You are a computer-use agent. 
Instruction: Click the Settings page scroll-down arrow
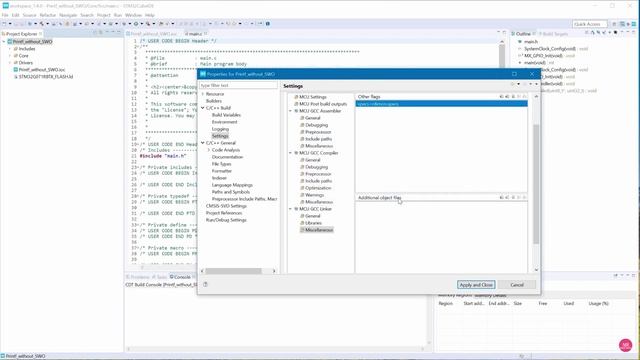click(536, 270)
